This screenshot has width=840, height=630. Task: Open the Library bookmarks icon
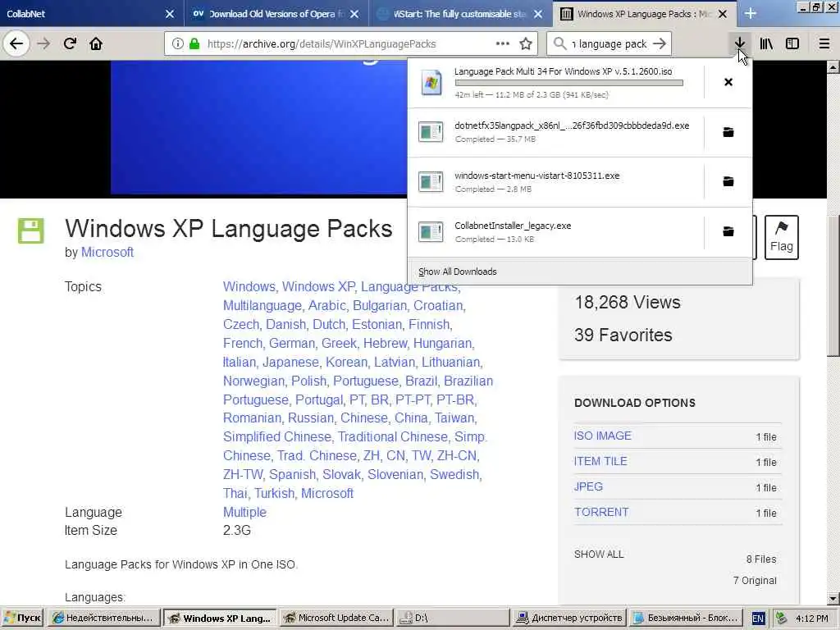[766, 44]
